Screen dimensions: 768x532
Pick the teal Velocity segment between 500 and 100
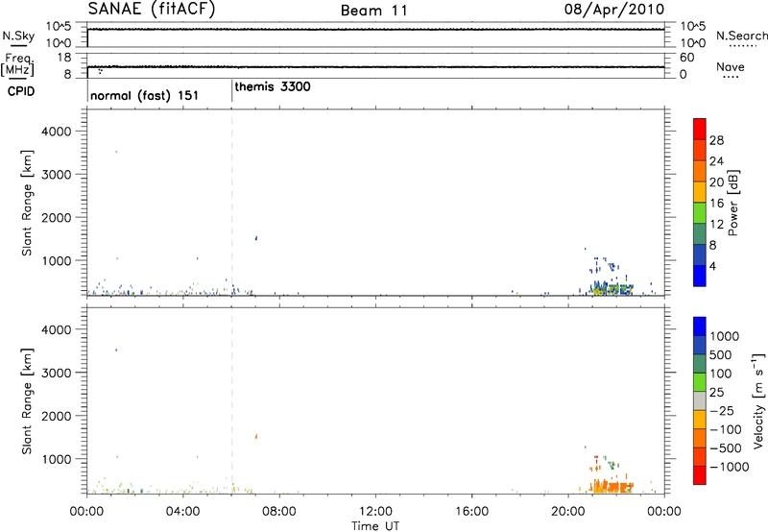click(700, 364)
